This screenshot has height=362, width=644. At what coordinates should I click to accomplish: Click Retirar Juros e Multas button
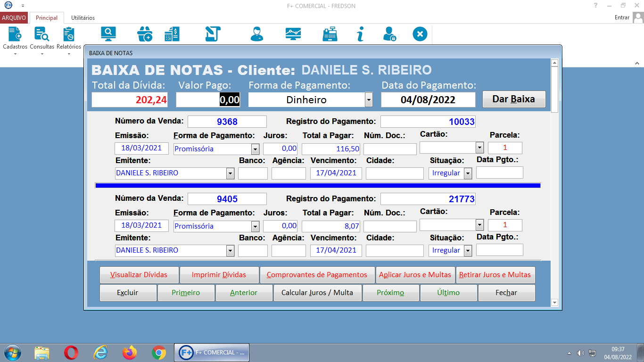click(495, 275)
